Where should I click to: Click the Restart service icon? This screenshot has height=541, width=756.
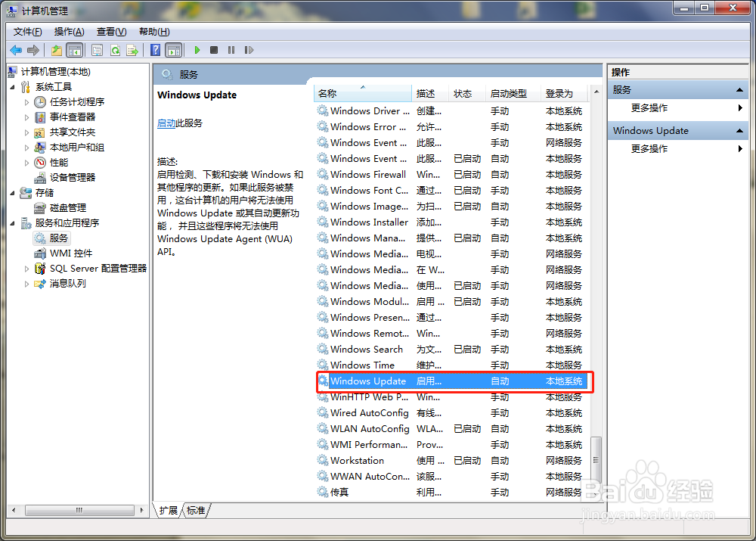pos(249,50)
